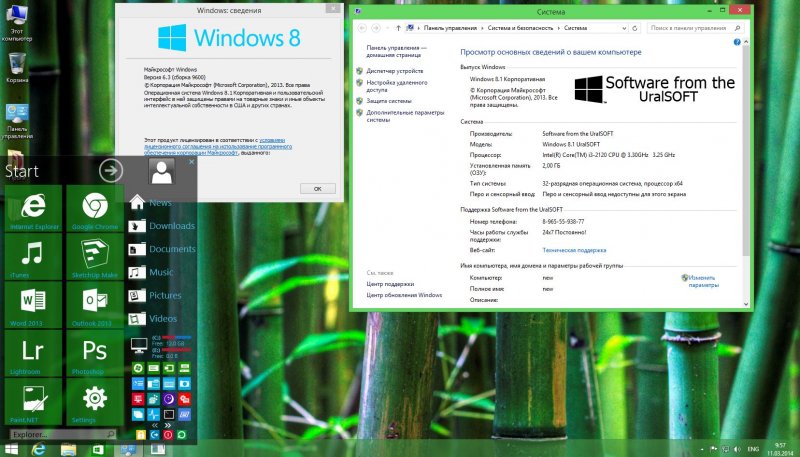Image resolution: width=800 pixels, height=457 pixels.
Task: Click the volume speaker icon in tray
Action: 737,449
